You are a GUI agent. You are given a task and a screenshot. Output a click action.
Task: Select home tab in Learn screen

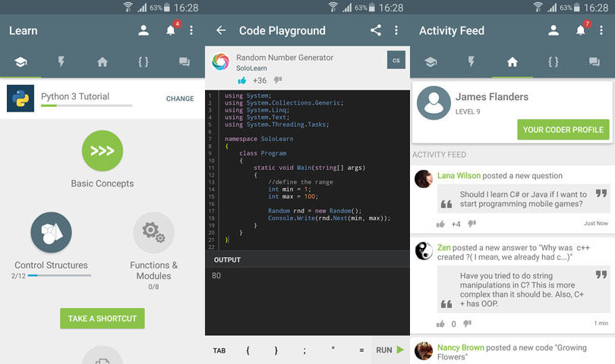click(102, 62)
